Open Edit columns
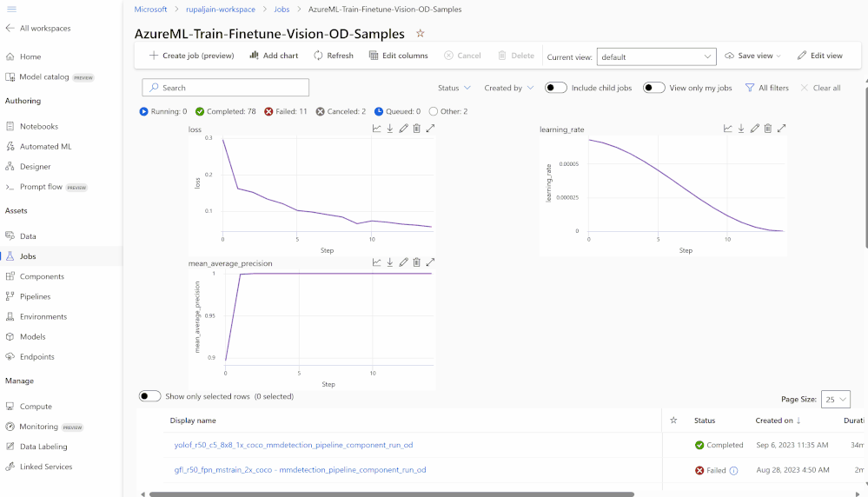This screenshot has width=868, height=497. (399, 56)
